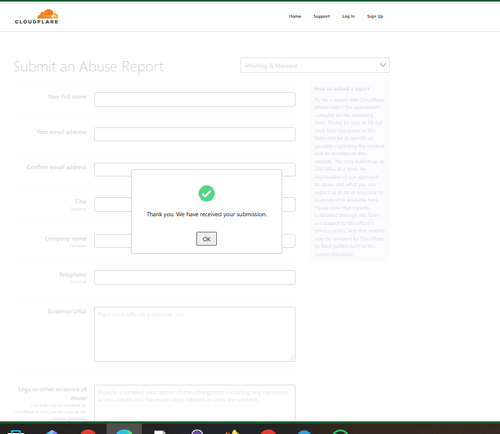Viewport: 500px width, 434px height.
Task: Focus the Telephone input field
Action: pos(195,277)
